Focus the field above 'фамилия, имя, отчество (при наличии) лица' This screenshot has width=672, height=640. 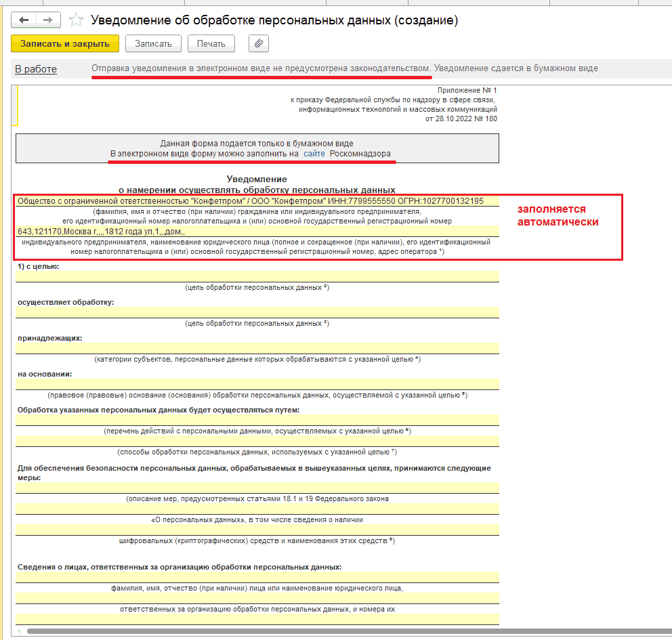[x=257, y=577]
